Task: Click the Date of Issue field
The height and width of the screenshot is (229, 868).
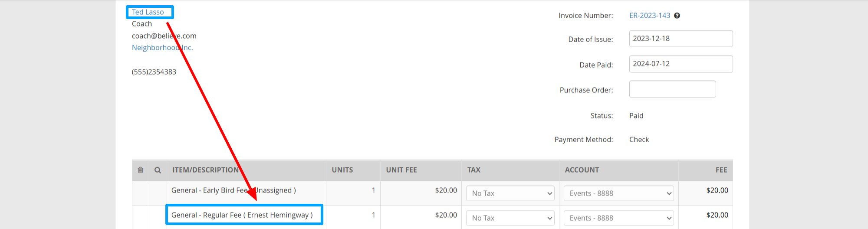Action: 681,39
